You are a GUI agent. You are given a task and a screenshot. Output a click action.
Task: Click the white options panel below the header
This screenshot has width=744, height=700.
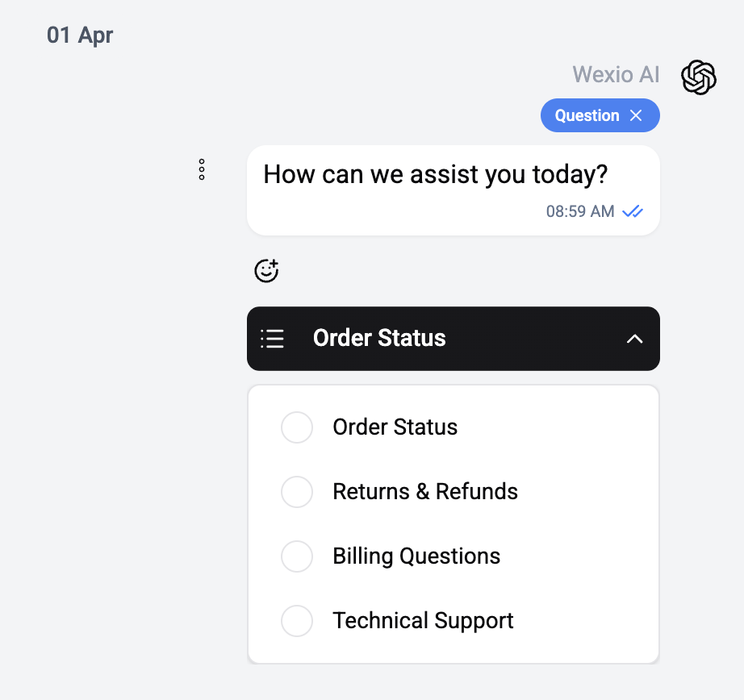click(453, 524)
